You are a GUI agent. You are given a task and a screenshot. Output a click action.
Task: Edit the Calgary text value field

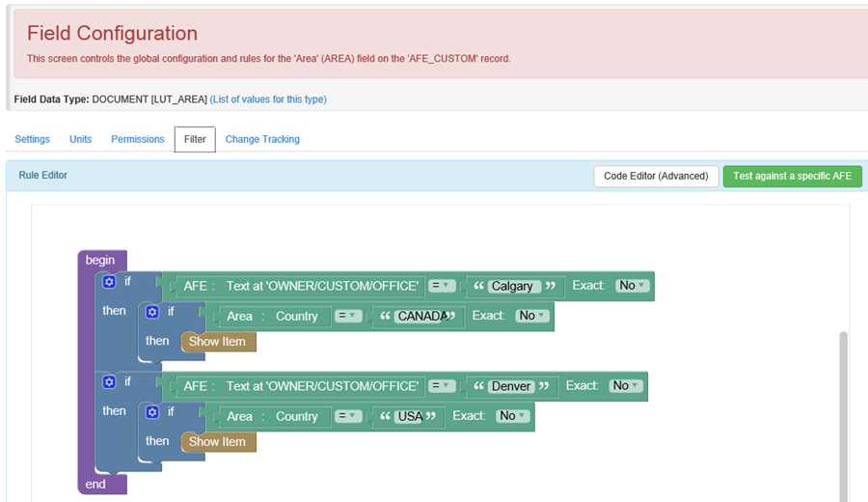(x=511, y=287)
